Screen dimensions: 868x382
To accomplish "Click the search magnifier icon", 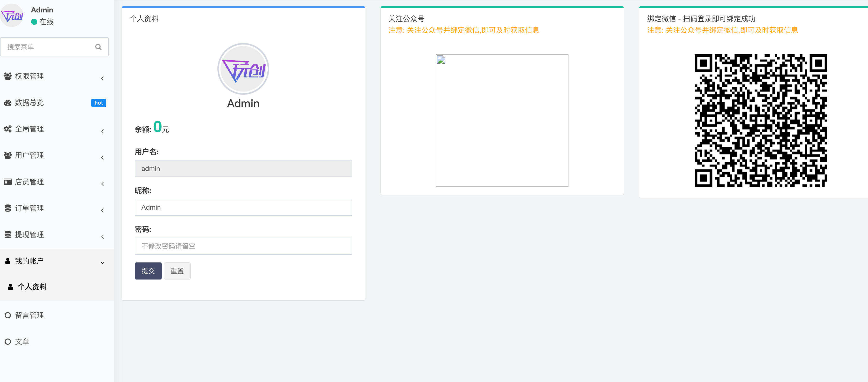I will (x=98, y=47).
